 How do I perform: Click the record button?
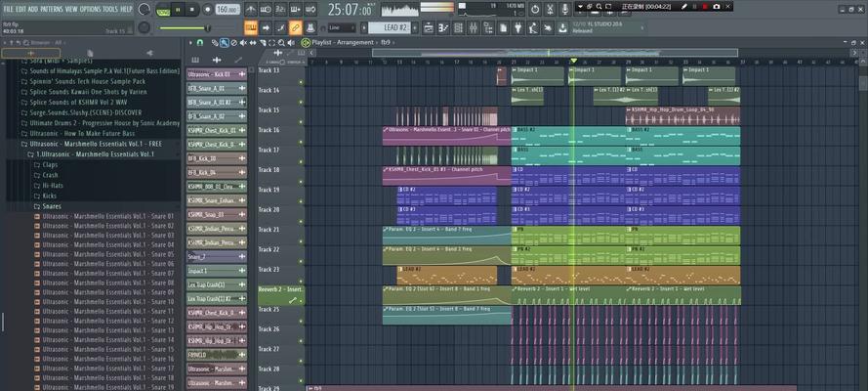(x=208, y=10)
